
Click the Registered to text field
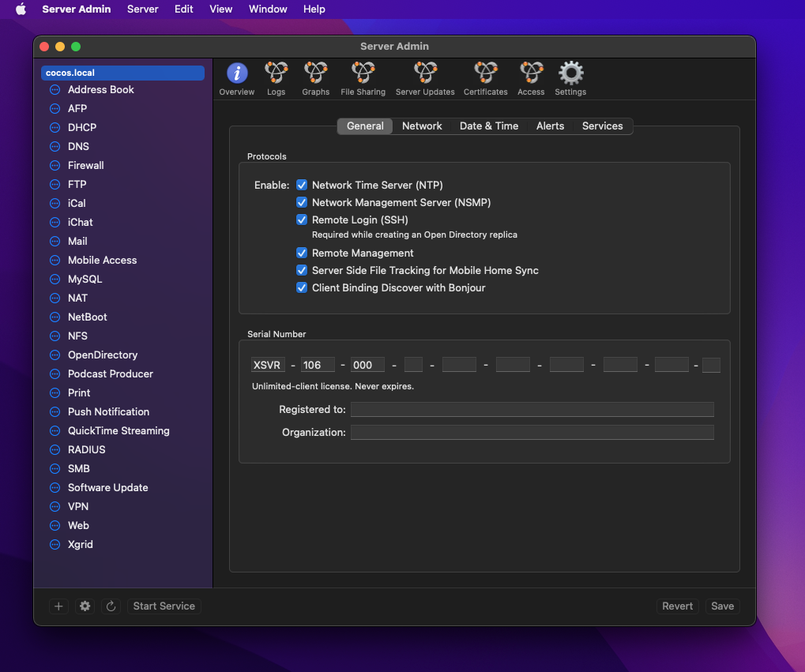532,409
